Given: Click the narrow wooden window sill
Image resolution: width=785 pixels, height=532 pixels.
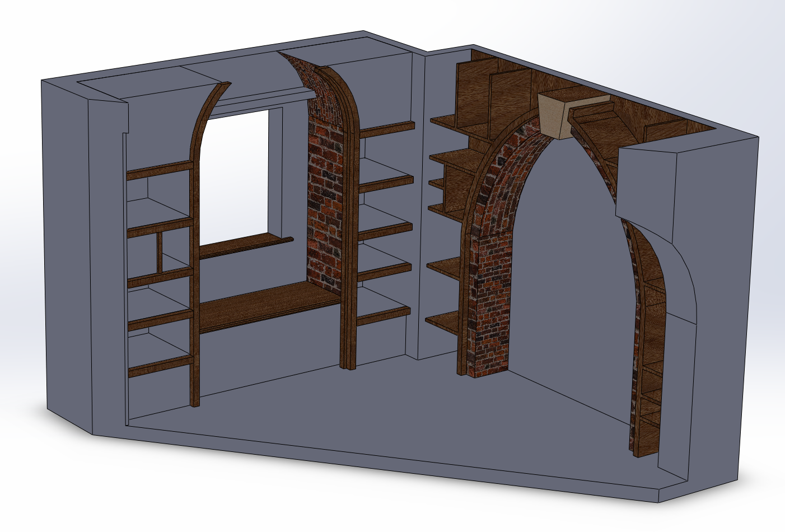Looking at the screenshot, I should click(x=246, y=247).
